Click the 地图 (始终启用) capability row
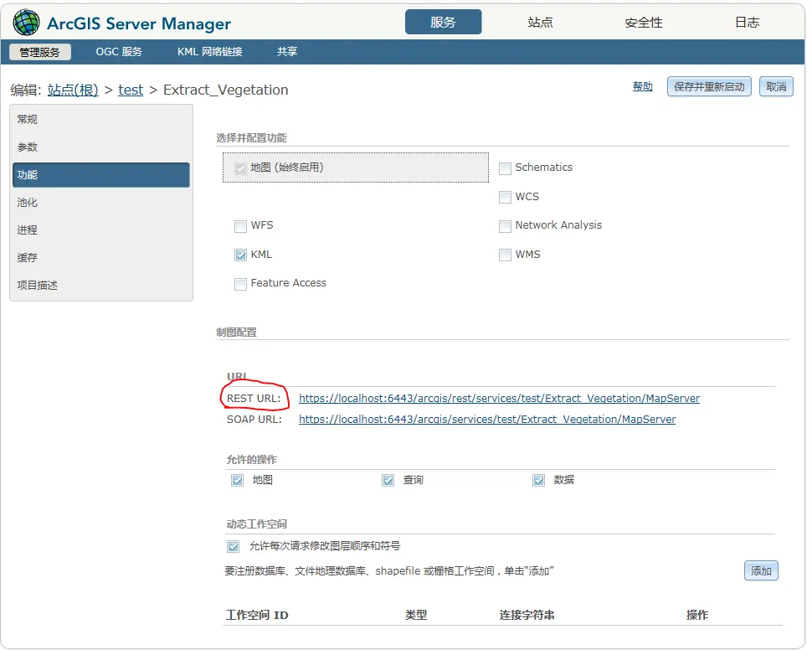 355,168
